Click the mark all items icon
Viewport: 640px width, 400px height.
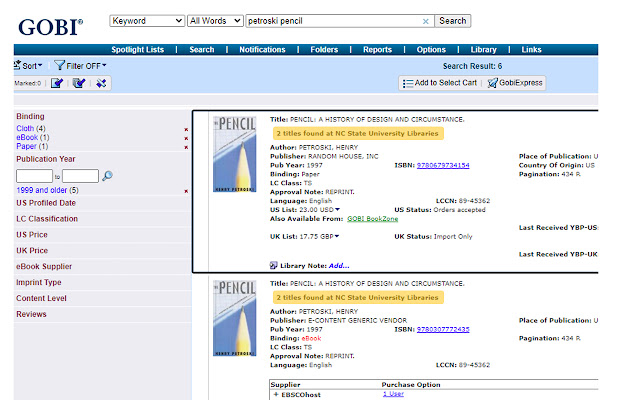[79, 83]
